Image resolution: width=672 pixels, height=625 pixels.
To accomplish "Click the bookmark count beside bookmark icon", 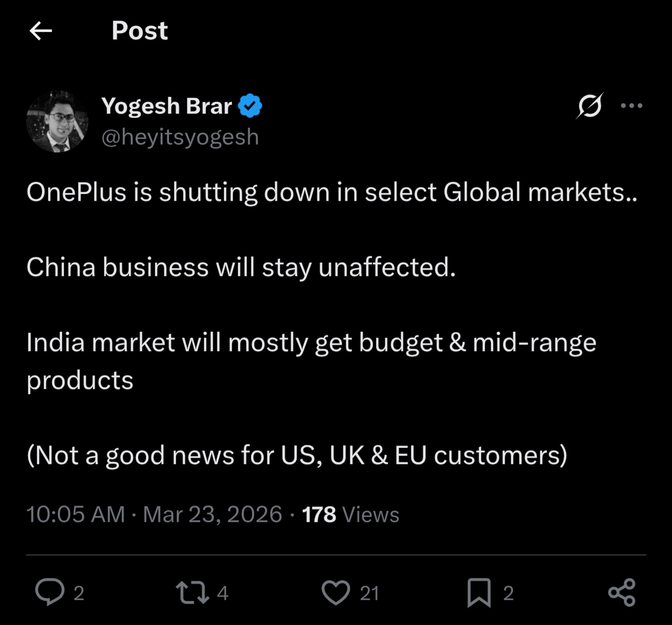I will (508, 593).
